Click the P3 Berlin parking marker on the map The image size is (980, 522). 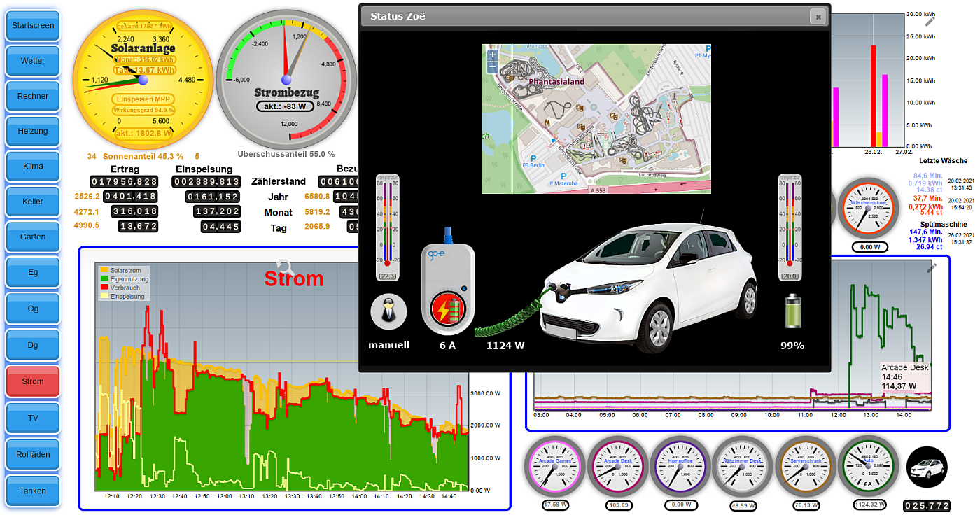(x=532, y=160)
